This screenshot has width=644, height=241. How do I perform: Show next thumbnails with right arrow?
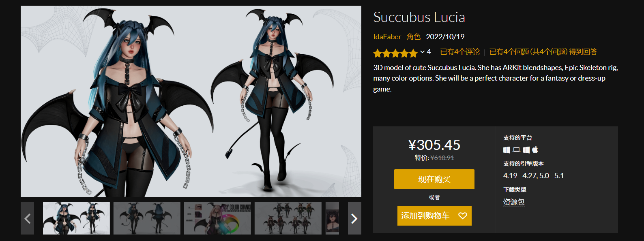354,218
